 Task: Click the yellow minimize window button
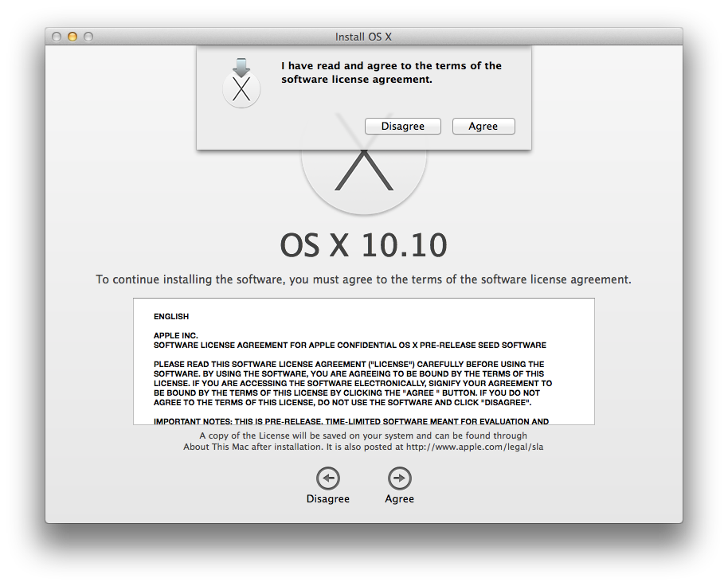(x=72, y=37)
